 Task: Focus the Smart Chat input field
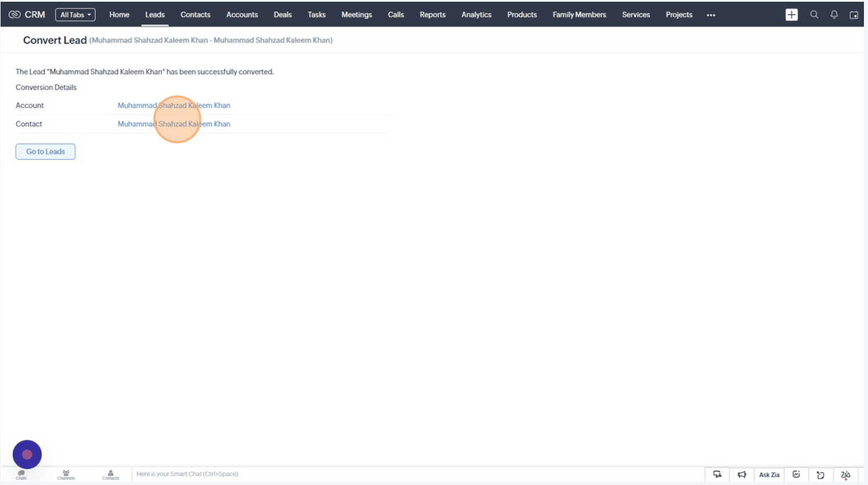point(417,474)
